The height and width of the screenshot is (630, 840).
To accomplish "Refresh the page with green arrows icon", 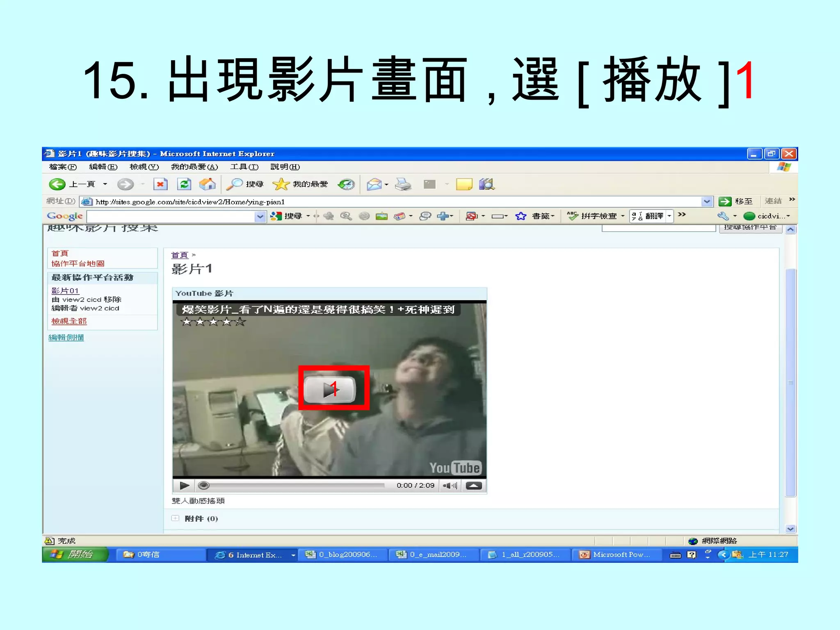I will point(184,185).
